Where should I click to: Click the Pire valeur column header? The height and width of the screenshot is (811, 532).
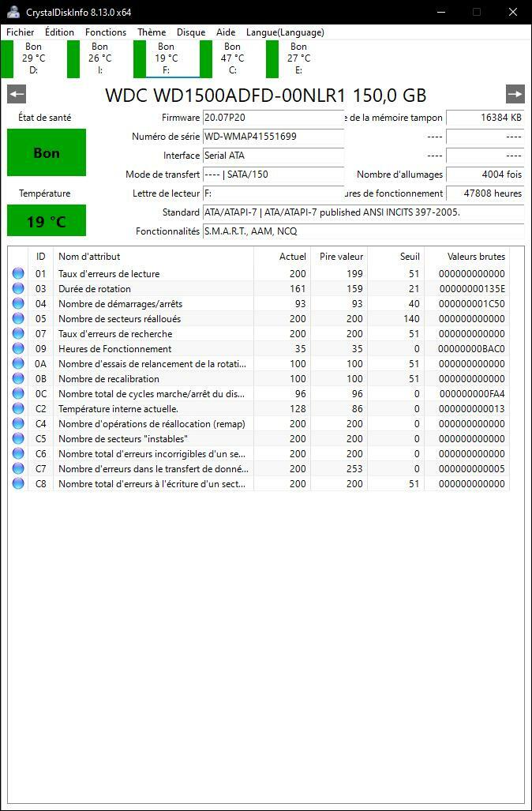(339, 257)
